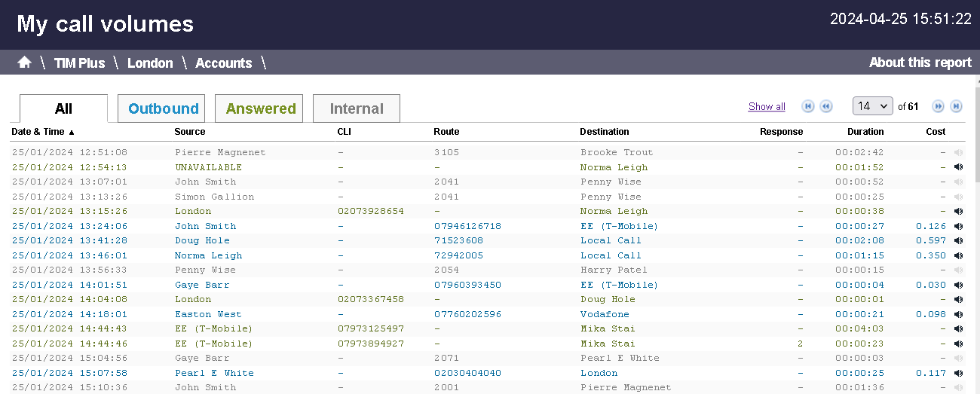Image resolution: width=980 pixels, height=394 pixels.
Task: Play recording for 12:54:13 UNAVAILABLE call
Action: 958,167
